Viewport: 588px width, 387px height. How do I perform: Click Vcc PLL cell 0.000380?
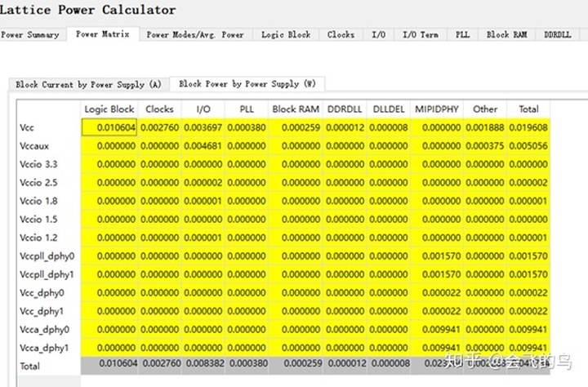[247, 127]
